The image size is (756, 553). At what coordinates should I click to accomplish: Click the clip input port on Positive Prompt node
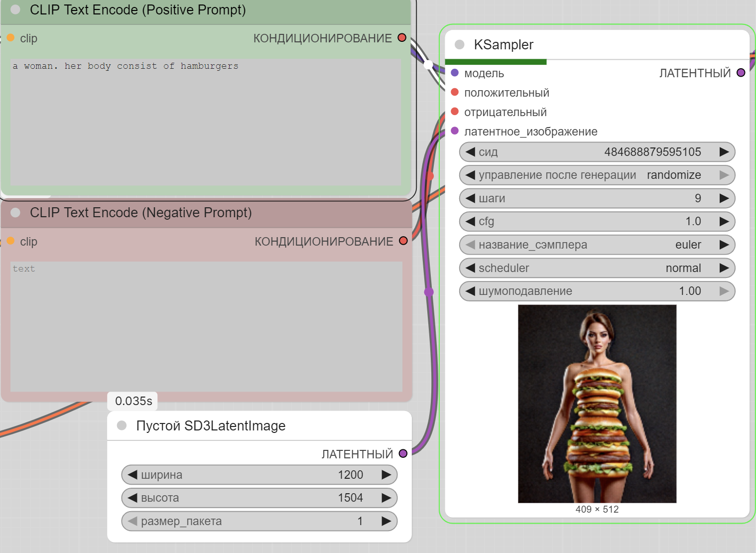[10, 38]
